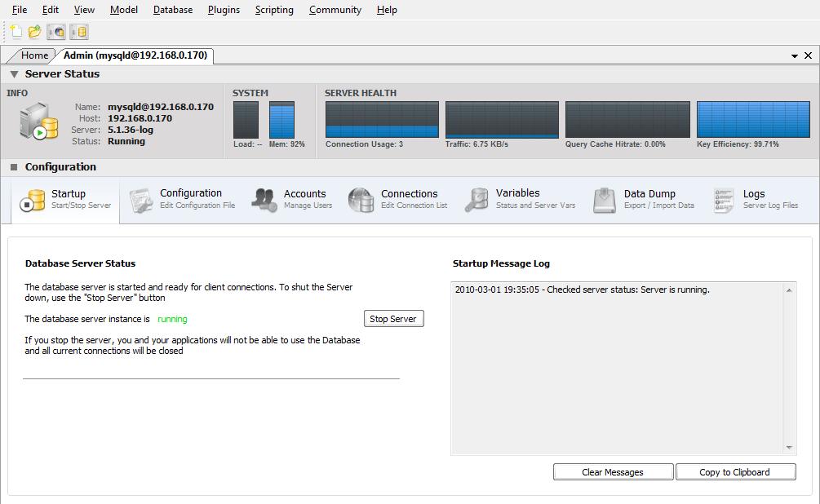Click the new document toolbar icon
The height and width of the screenshot is (504, 820).
(16, 32)
